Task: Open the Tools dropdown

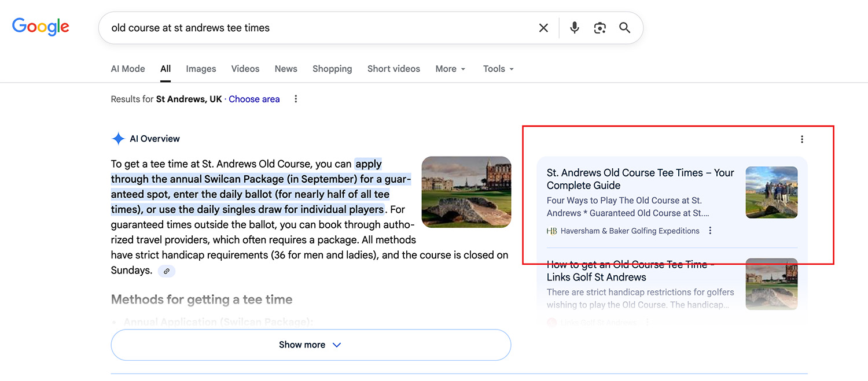Action: [498, 69]
